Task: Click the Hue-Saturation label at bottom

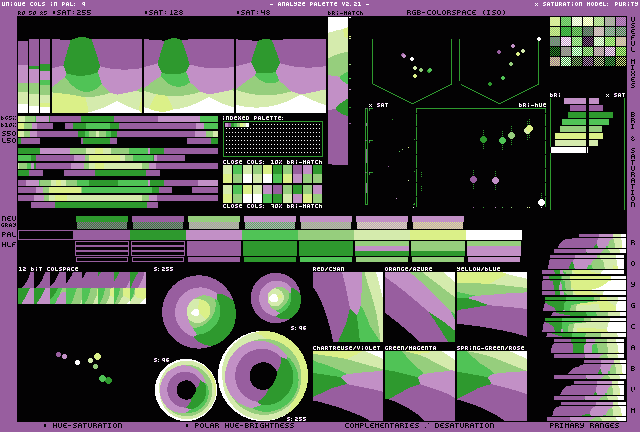Action: point(85,425)
